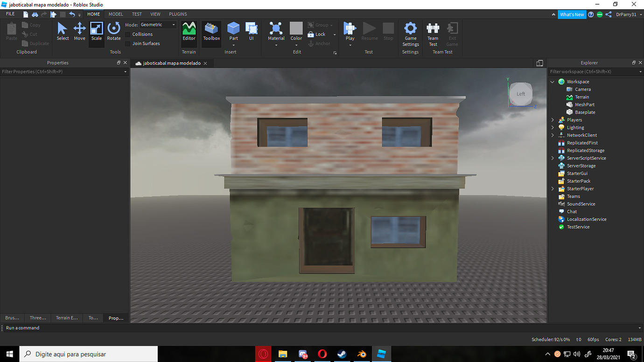Click the What's New button
Image resolution: width=644 pixels, height=362 pixels.
pyautogui.click(x=572, y=14)
